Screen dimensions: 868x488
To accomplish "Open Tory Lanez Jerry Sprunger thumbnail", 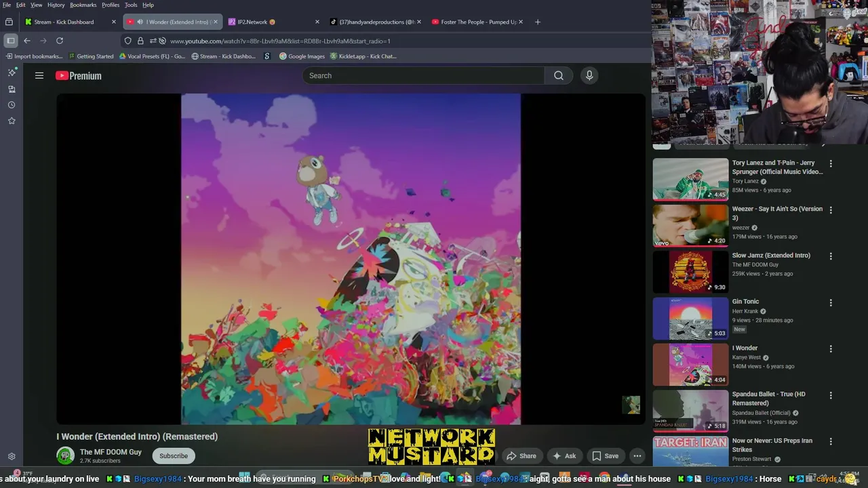I will point(690,179).
